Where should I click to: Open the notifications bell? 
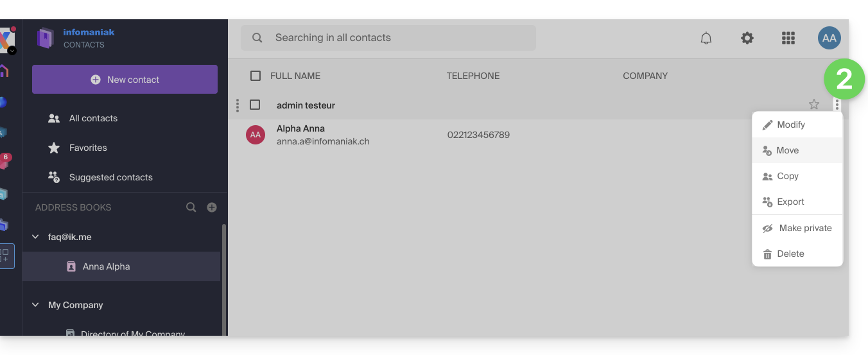coord(706,38)
